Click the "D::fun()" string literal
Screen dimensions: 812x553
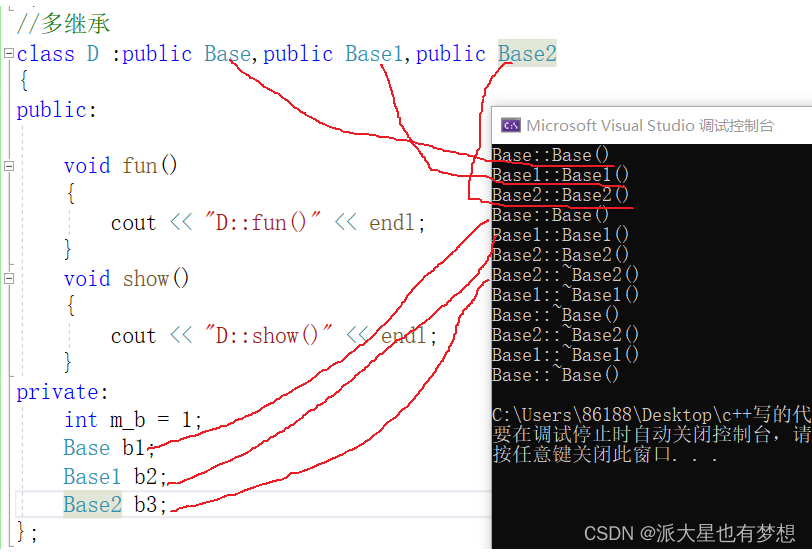(263, 223)
